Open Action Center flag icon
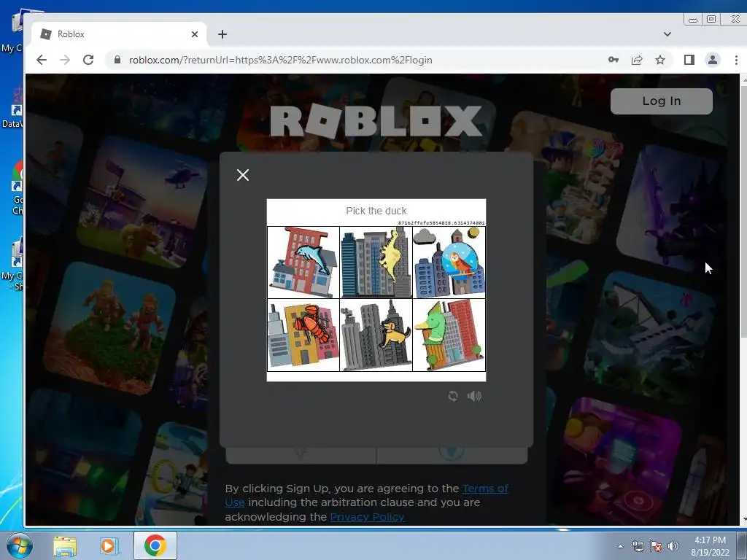 (656, 546)
